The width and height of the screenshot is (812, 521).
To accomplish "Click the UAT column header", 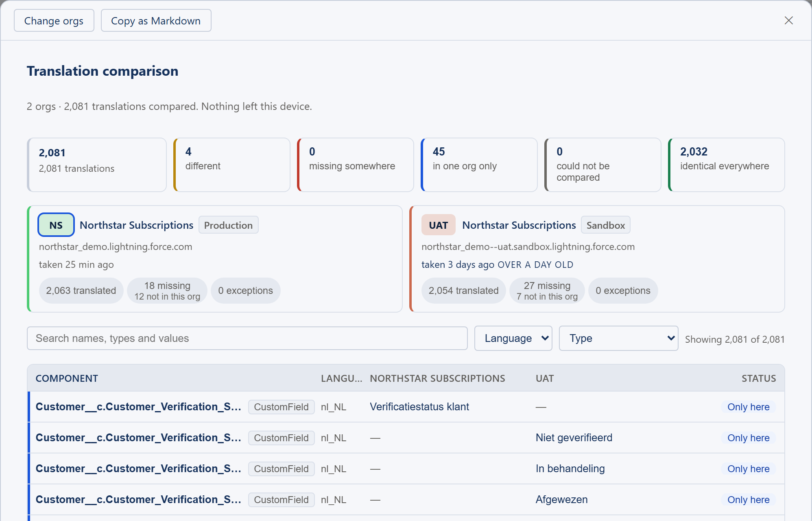I will coord(545,378).
